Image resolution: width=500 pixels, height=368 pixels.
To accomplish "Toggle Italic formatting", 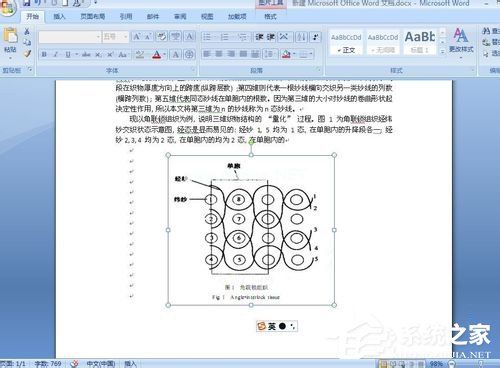I will click(56, 54).
